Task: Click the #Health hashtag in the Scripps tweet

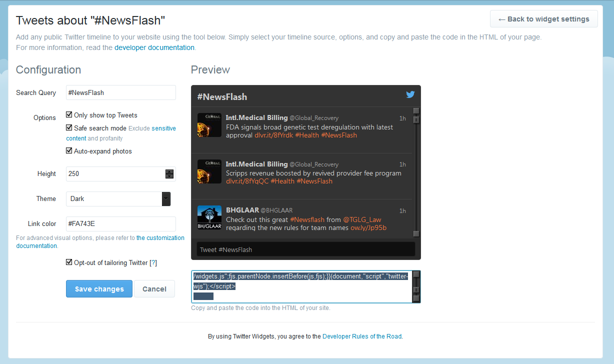Action: [282, 181]
